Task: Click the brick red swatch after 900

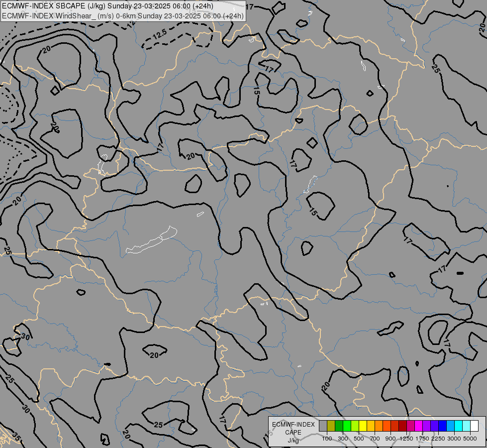Action: [x=395, y=426]
